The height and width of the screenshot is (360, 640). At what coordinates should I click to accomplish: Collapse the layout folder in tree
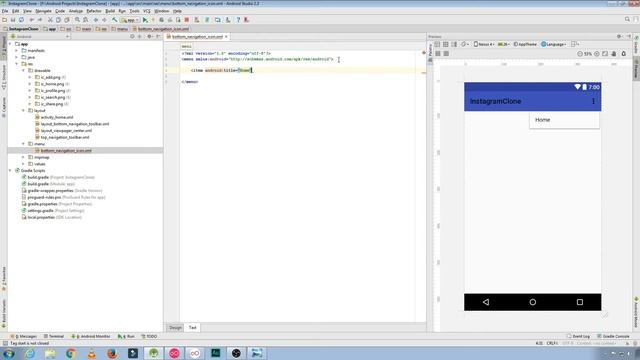pyautogui.click(x=23, y=111)
